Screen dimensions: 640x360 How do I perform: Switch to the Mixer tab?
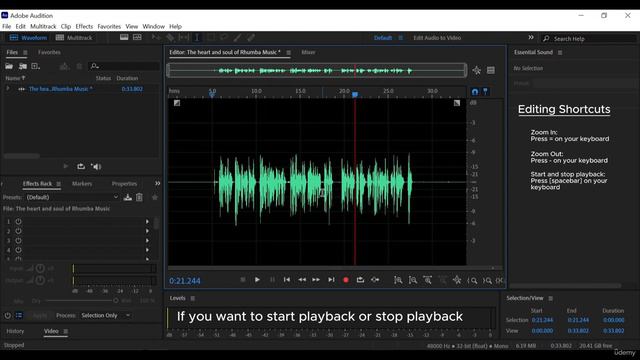(308, 52)
